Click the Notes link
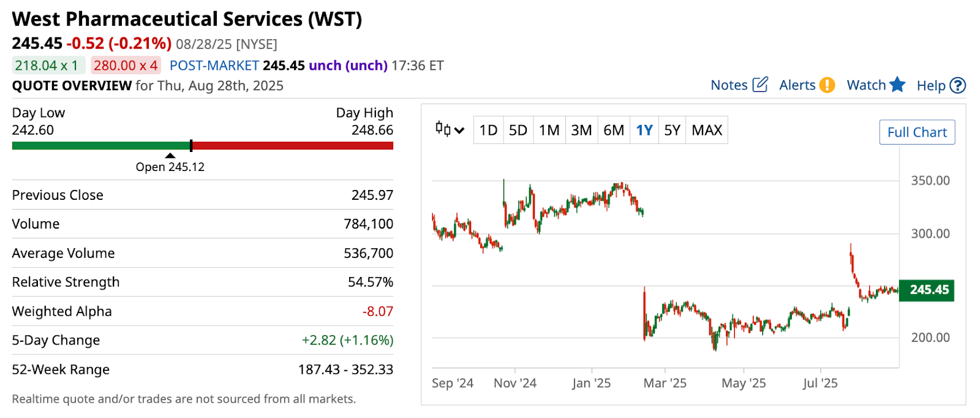Image resolution: width=980 pixels, height=418 pixels. tap(729, 85)
